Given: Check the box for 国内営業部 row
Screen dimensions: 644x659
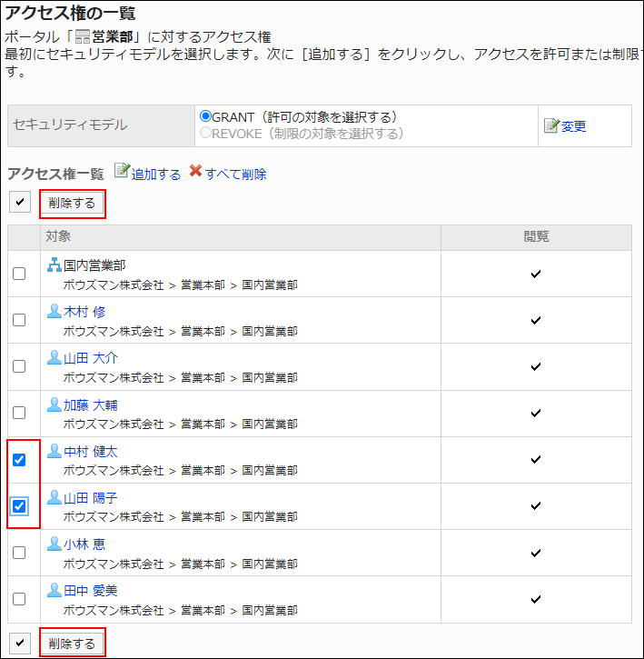Looking at the screenshot, I should (19, 274).
